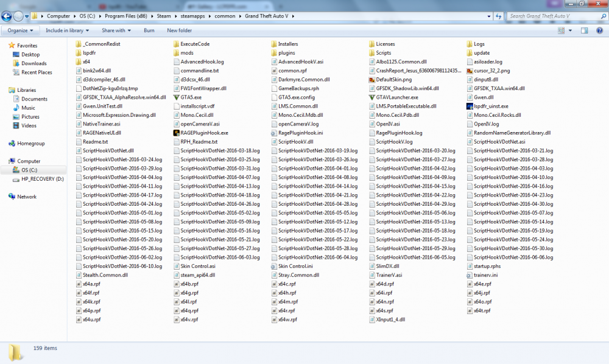Select Program Files (x86) breadcrumb
This screenshot has width=609, height=364.
(126, 16)
